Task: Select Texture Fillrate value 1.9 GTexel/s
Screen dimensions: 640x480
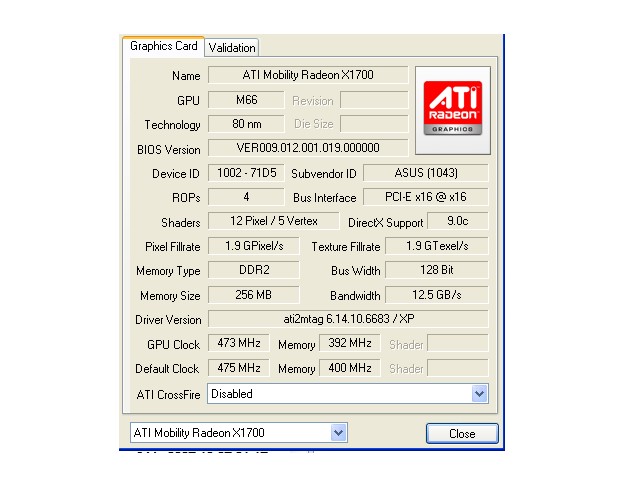Action: [437, 246]
